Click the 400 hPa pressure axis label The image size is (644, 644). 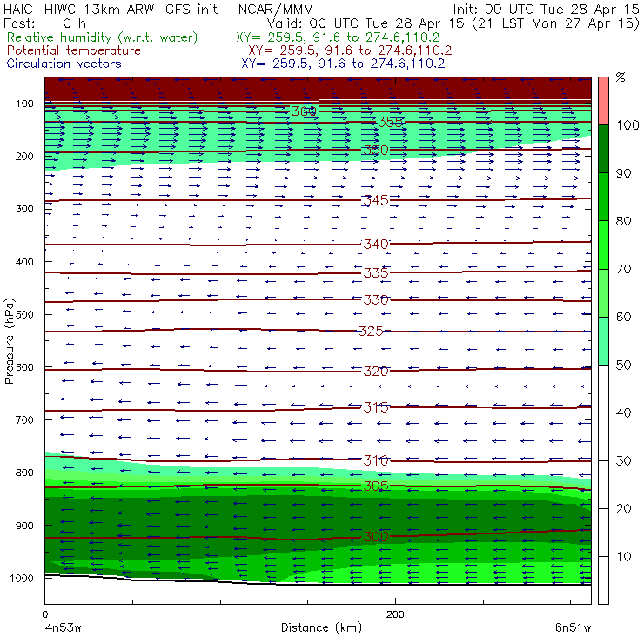pos(24,262)
